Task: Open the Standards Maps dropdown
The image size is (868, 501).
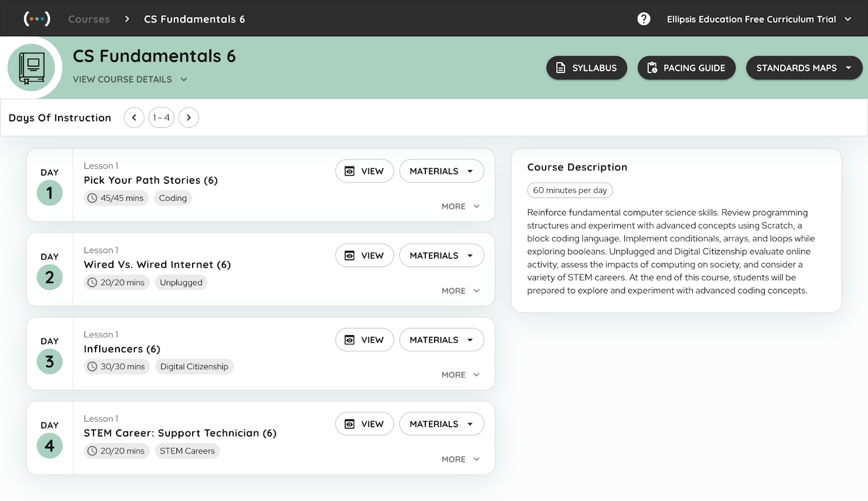Action: (x=803, y=68)
